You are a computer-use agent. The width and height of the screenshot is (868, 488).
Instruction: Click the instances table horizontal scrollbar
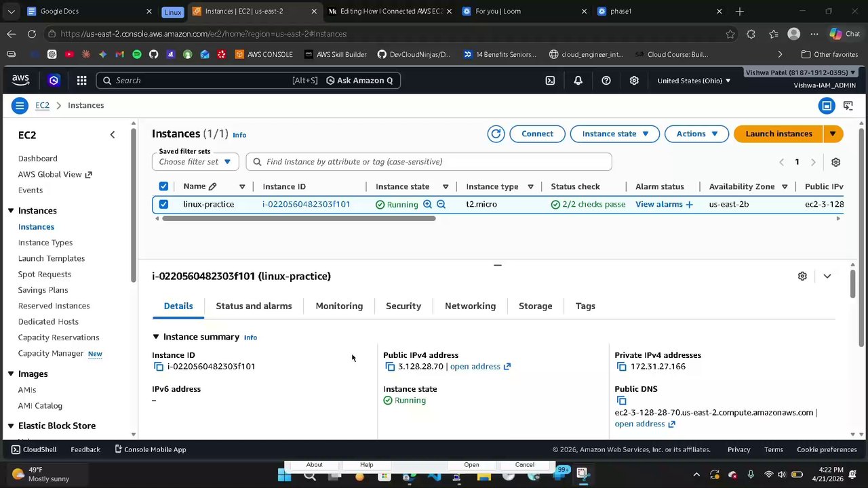click(x=299, y=218)
